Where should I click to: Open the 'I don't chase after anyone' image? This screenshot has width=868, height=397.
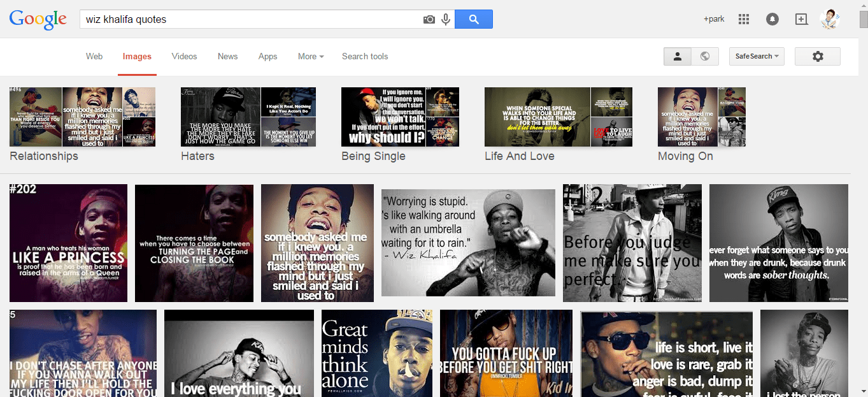point(83,354)
